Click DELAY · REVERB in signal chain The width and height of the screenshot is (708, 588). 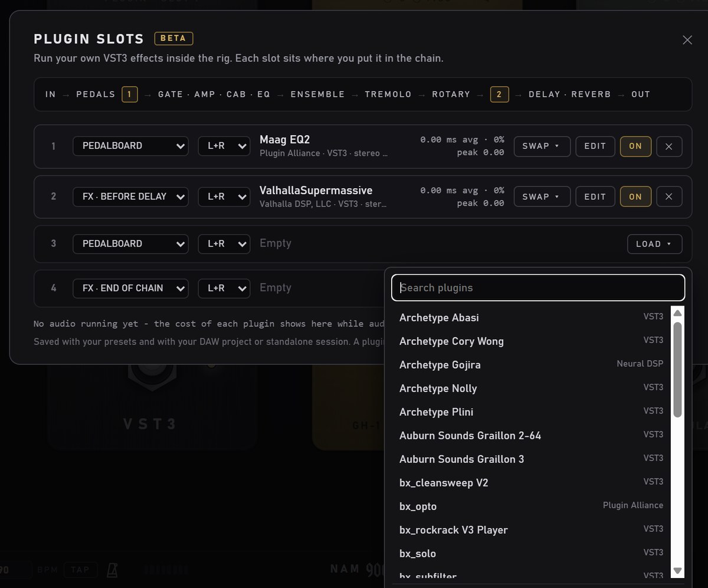point(569,94)
